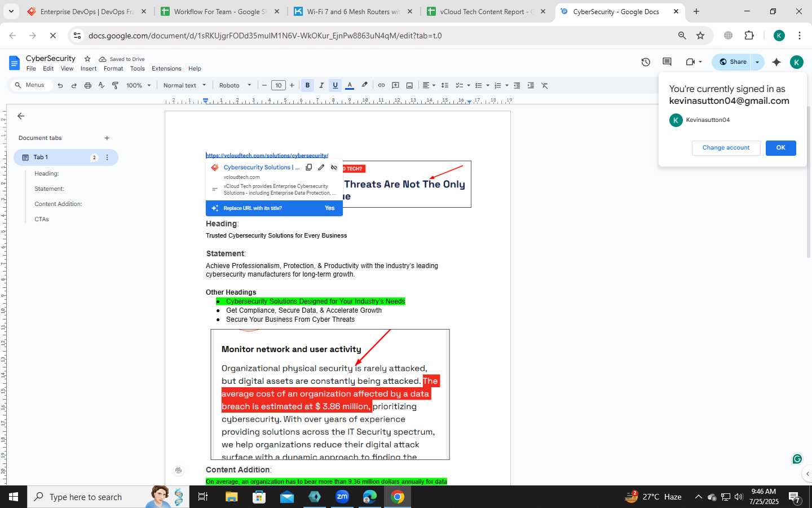The image size is (812, 508).
Task: Open the text color picker
Action: pos(350,85)
